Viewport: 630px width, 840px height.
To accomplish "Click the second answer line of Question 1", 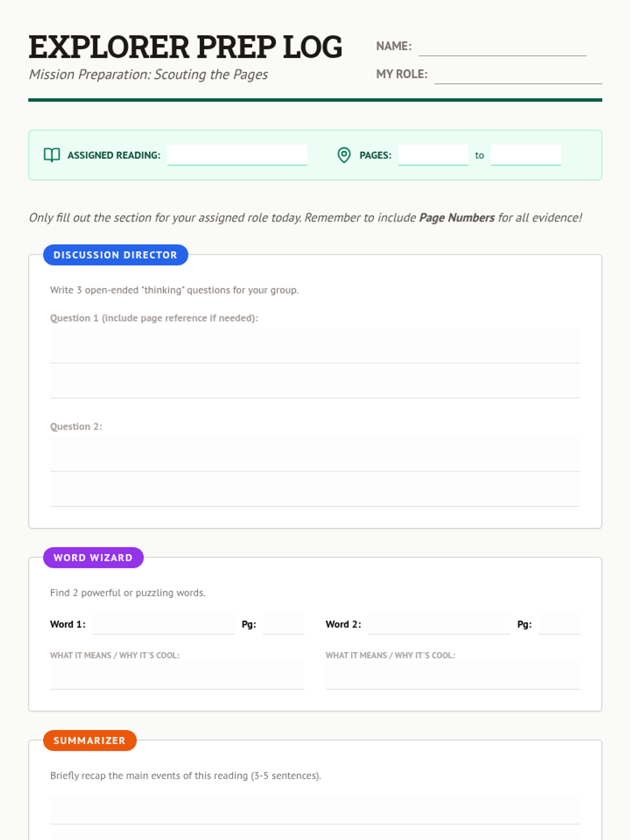I will [315, 382].
